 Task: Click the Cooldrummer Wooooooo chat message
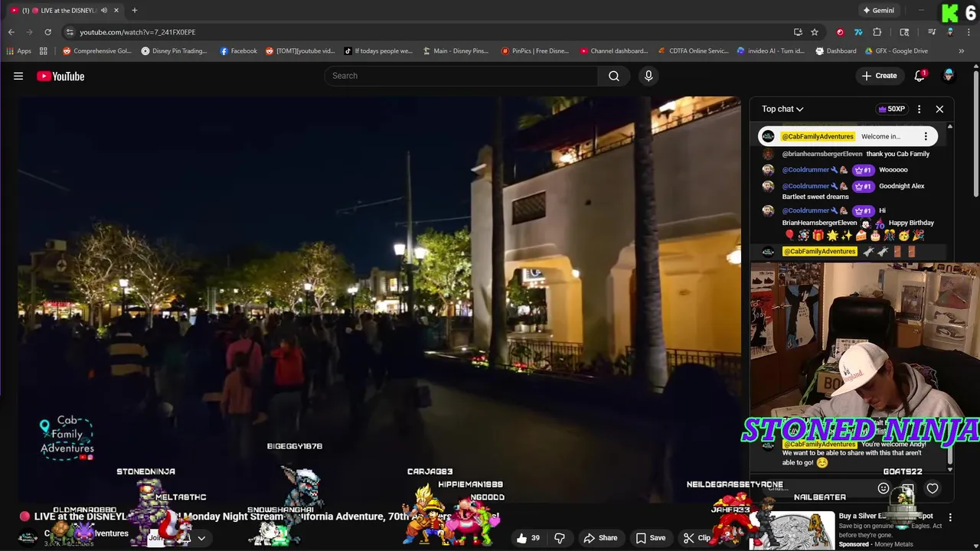(x=893, y=170)
